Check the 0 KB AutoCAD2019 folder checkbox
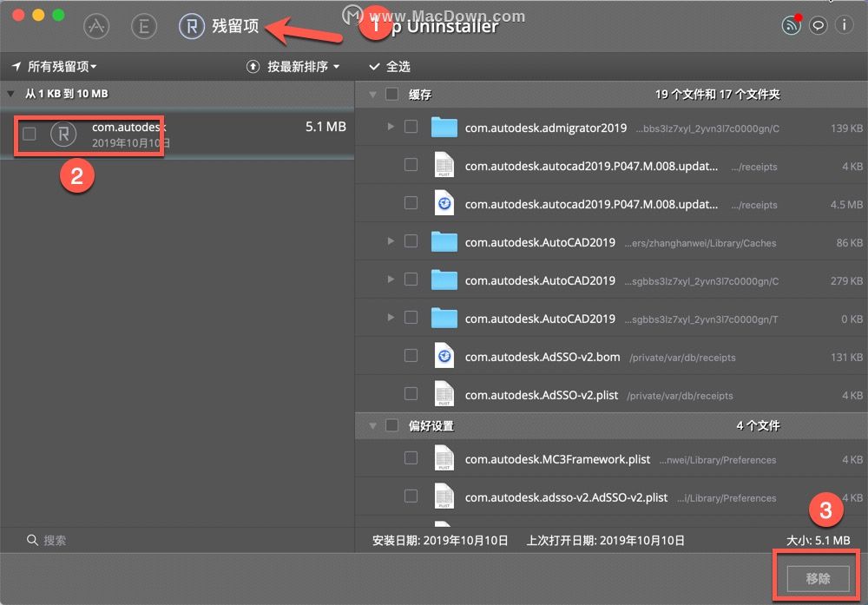 pyautogui.click(x=411, y=318)
